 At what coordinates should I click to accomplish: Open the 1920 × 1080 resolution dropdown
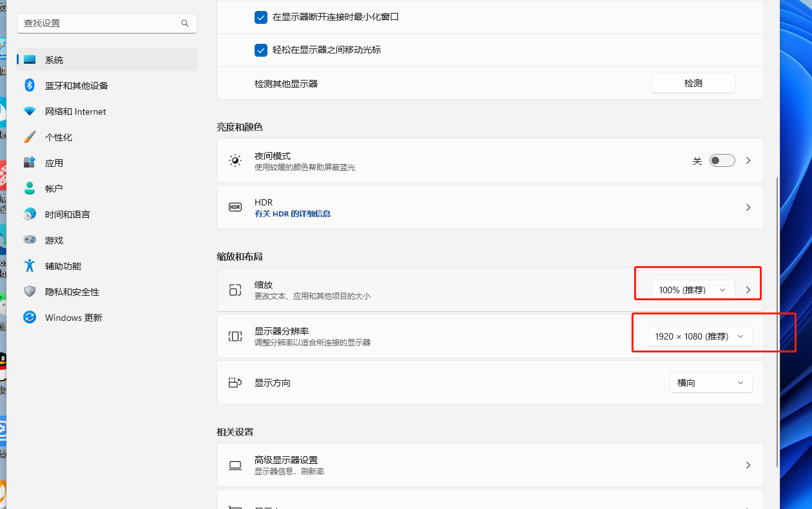pyautogui.click(x=700, y=336)
